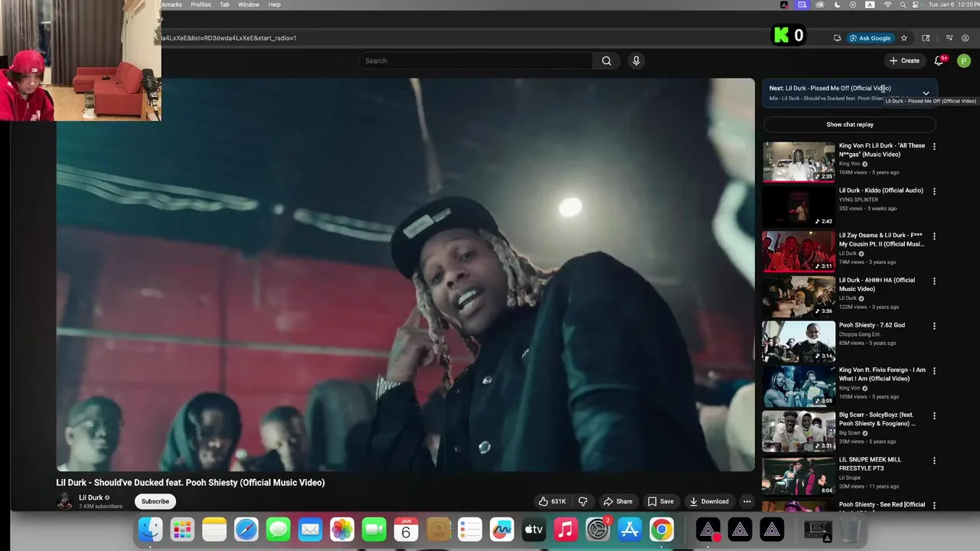Open Finder from the Dock
This screenshot has height=551, width=980.
pyautogui.click(x=150, y=530)
